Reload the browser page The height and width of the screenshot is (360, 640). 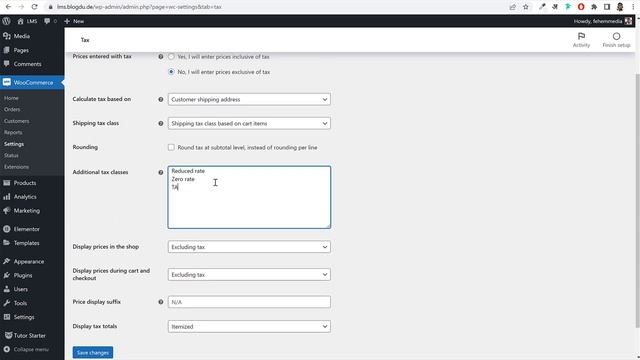[x=34, y=7]
